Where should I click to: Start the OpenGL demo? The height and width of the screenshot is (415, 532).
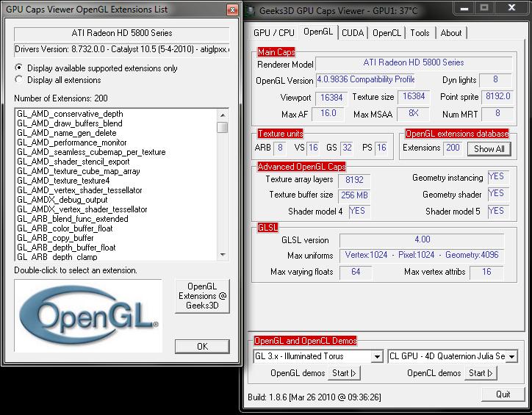[344, 373]
